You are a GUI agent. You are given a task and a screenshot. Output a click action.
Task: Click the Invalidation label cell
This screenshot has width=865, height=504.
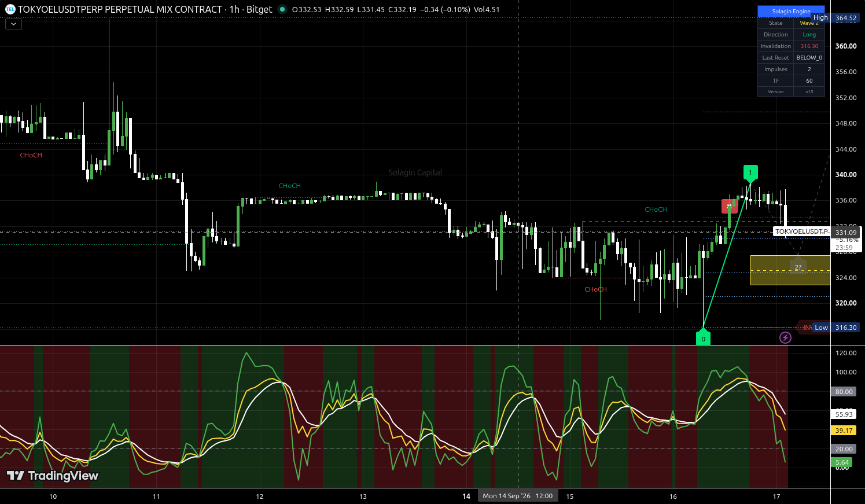(x=776, y=46)
